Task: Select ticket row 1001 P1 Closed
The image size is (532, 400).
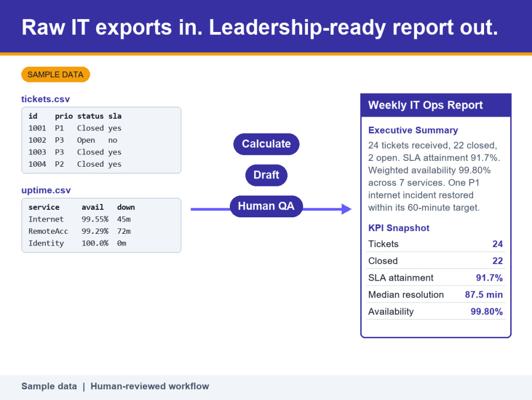Action: 74,128
